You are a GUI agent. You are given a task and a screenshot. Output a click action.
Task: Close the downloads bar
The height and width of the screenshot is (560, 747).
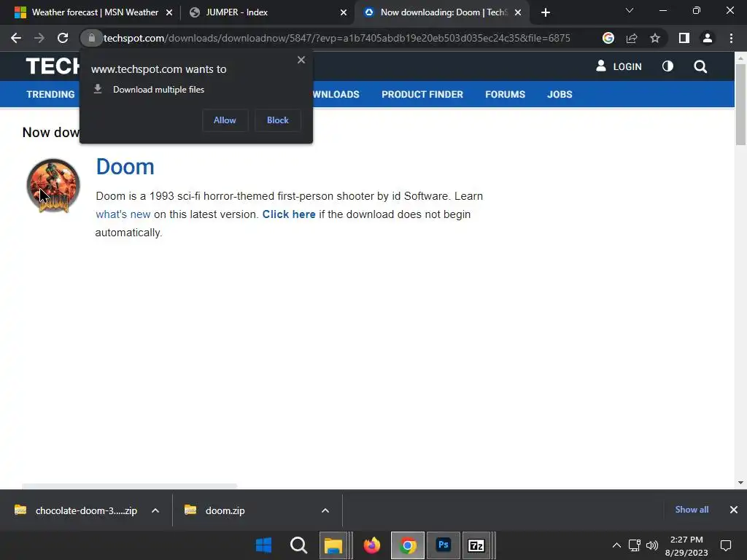click(734, 510)
